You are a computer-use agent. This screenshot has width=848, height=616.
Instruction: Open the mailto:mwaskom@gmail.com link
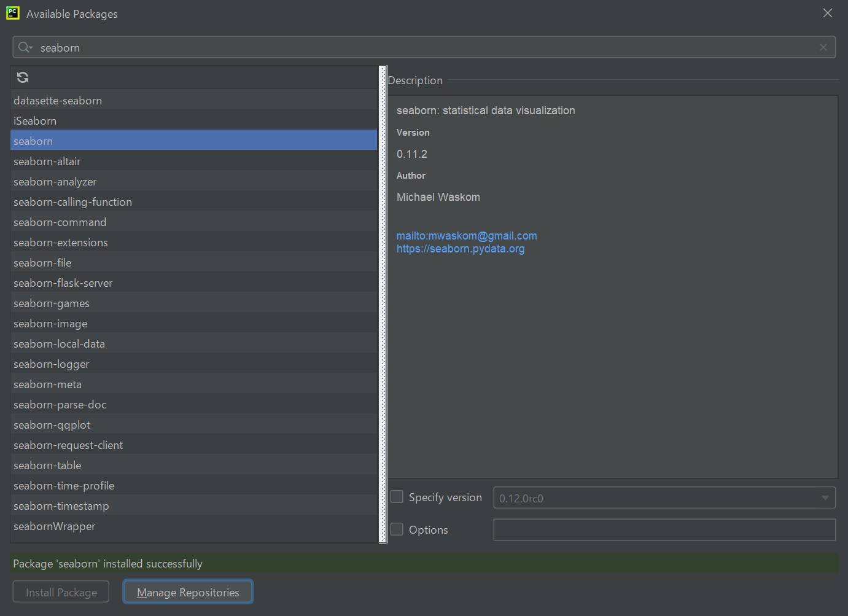[467, 236]
